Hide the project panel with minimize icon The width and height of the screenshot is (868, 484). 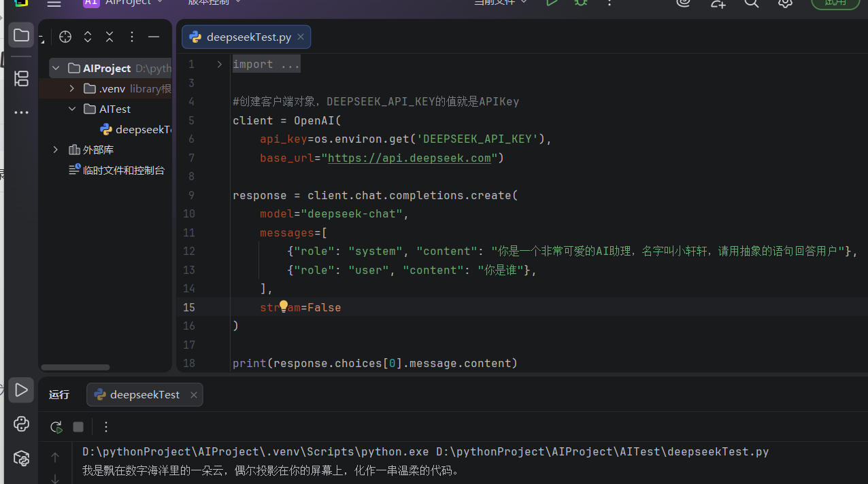[154, 37]
